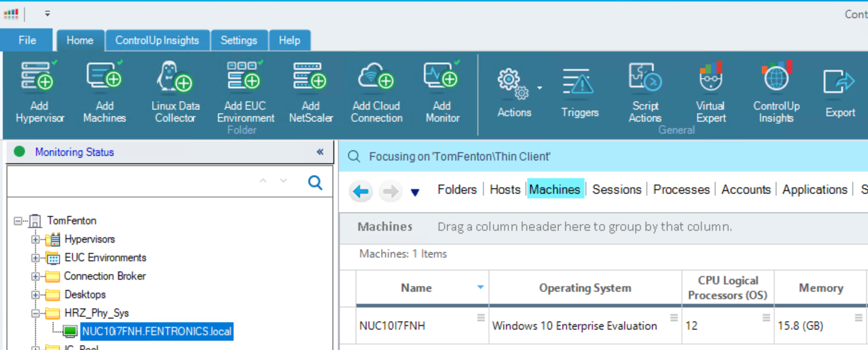
Task: Click the blue Back navigation arrow
Action: [361, 192]
